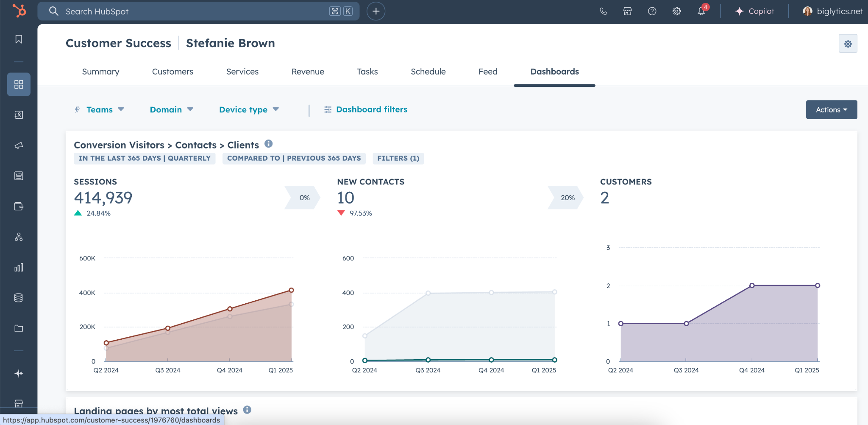This screenshot has width=868, height=425.
Task: Open Library folder sidebar icon
Action: 19,328
